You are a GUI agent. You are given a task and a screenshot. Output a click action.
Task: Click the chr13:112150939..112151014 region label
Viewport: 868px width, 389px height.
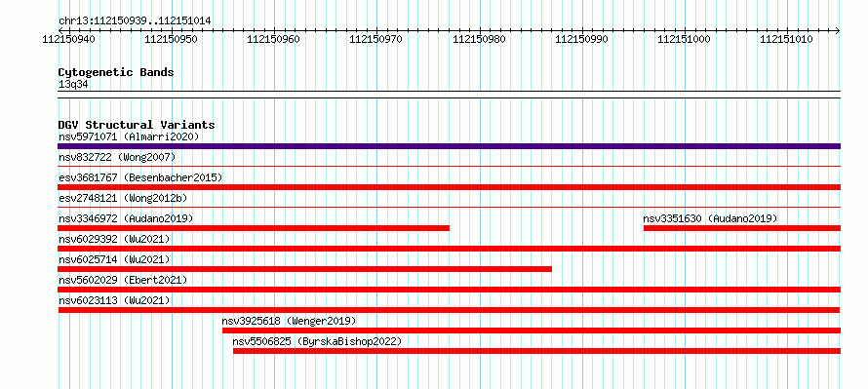(135, 21)
